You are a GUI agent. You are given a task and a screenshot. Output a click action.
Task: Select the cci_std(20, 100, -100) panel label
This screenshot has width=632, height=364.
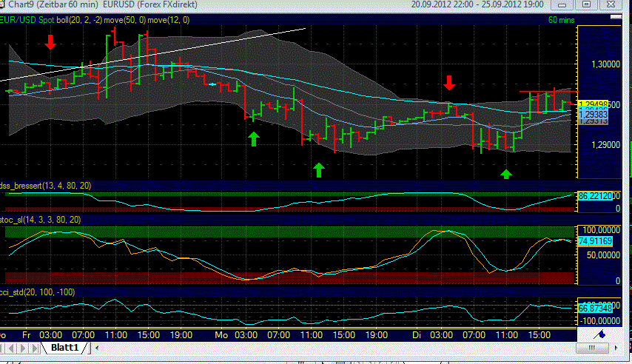coord(38,292)
